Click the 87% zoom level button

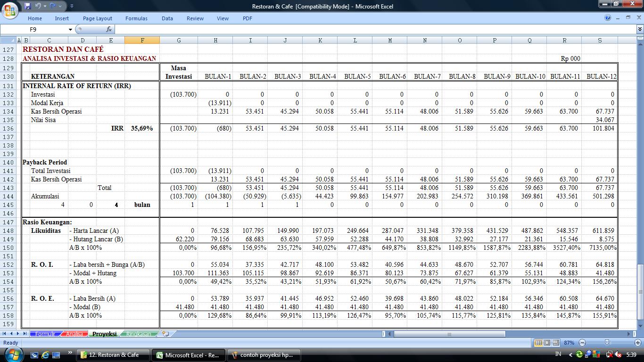tap(569, 343)
